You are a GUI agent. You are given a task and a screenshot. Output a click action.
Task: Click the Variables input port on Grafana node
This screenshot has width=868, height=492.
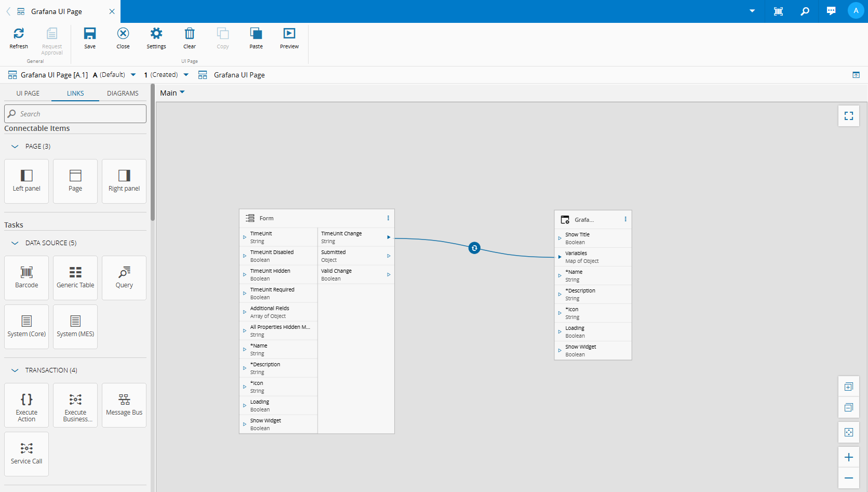click(559, 257)
